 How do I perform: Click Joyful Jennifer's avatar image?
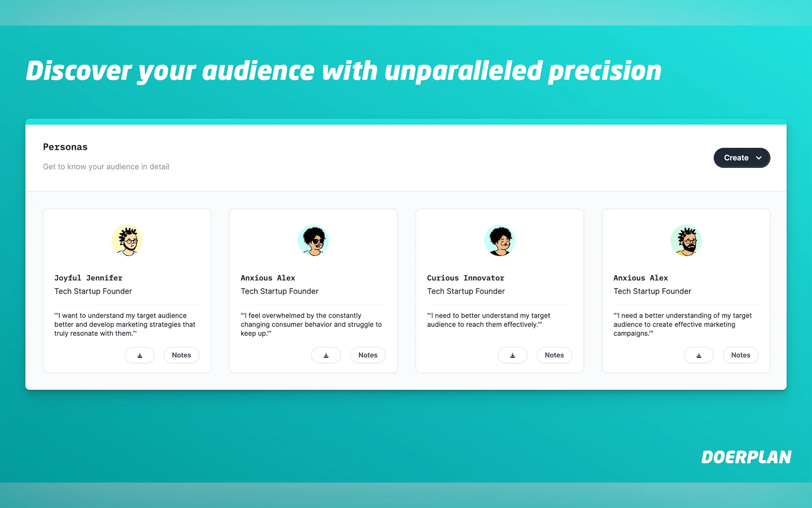pos(127,241)
